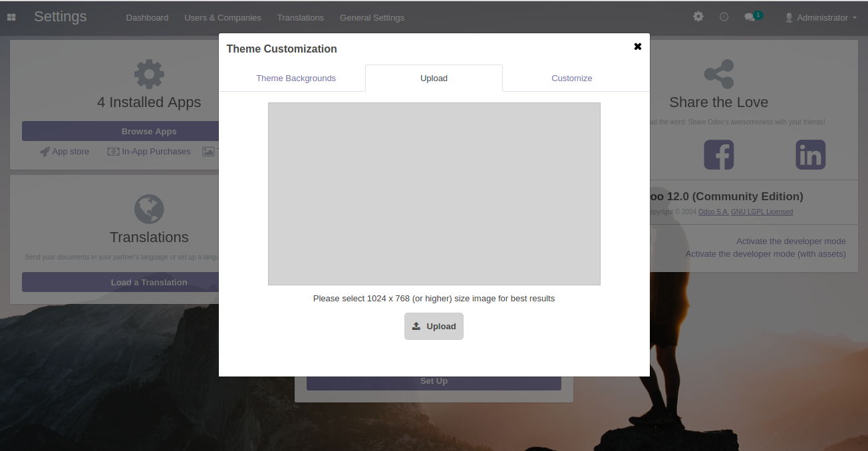Open the Dashboard menu item
Viewport: 868px width, 451px height.
[x=147, y=18]
